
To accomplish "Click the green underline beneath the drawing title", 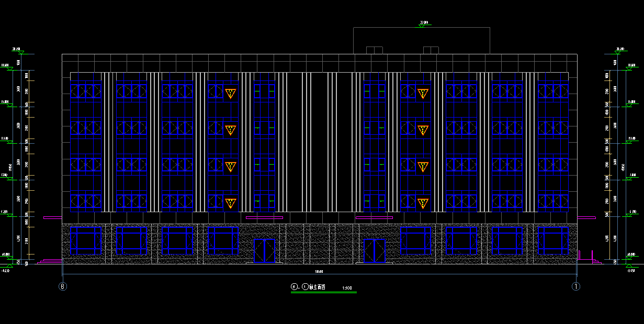I will 323,293.
